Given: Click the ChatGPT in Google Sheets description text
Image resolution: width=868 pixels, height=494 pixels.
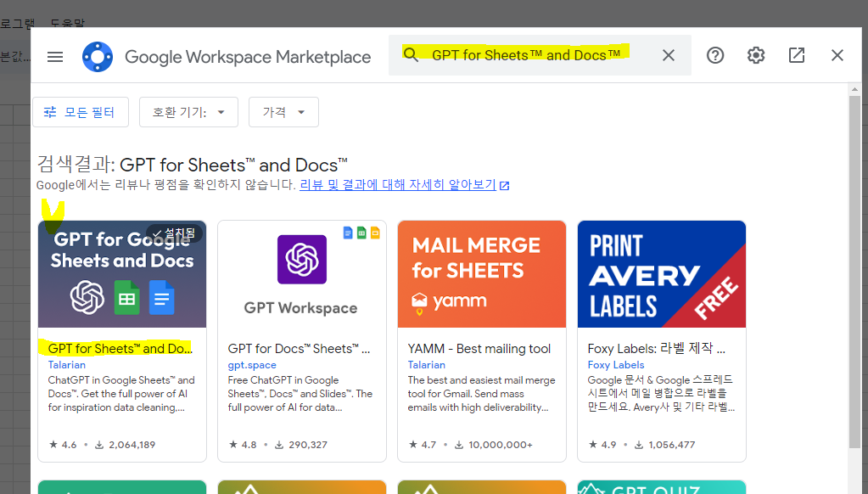Looking at the screenshot, I should (x=121, y=394).
